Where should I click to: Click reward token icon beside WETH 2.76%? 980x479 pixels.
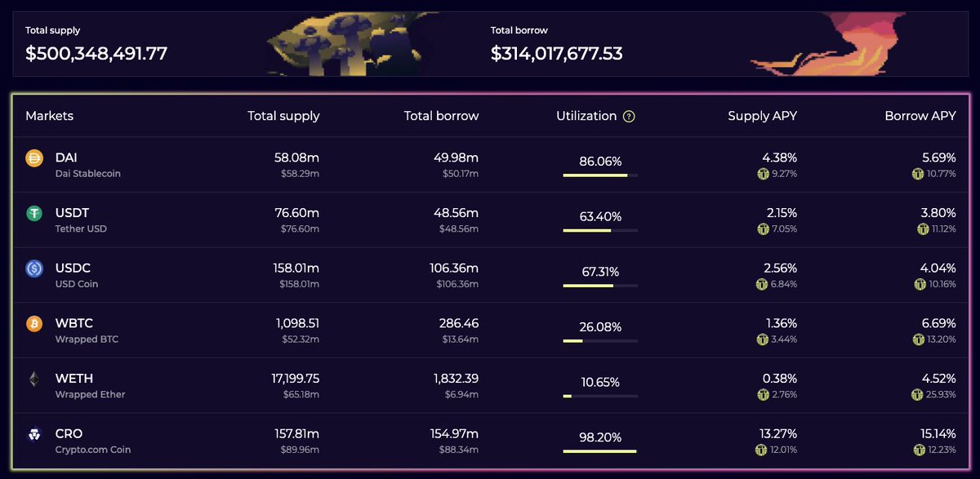tap(763, 395)
